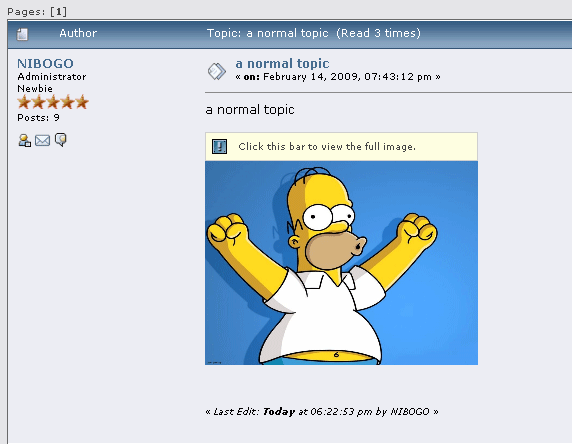Click the 'Author' column header

click(78, 33)
